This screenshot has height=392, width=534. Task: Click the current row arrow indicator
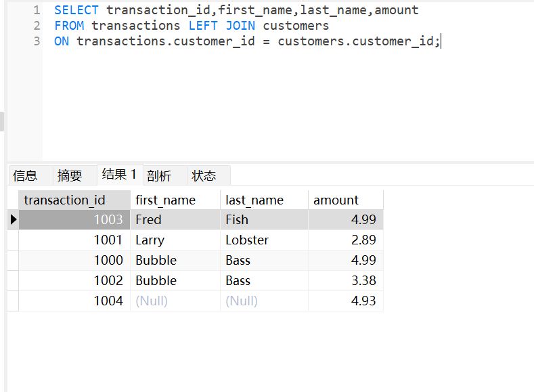coord(13,219)
